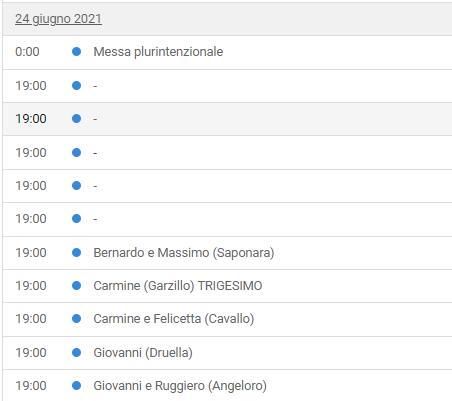
Task: Click the blue dot beside Giovanni (Druella)
Action: (76, 352)
